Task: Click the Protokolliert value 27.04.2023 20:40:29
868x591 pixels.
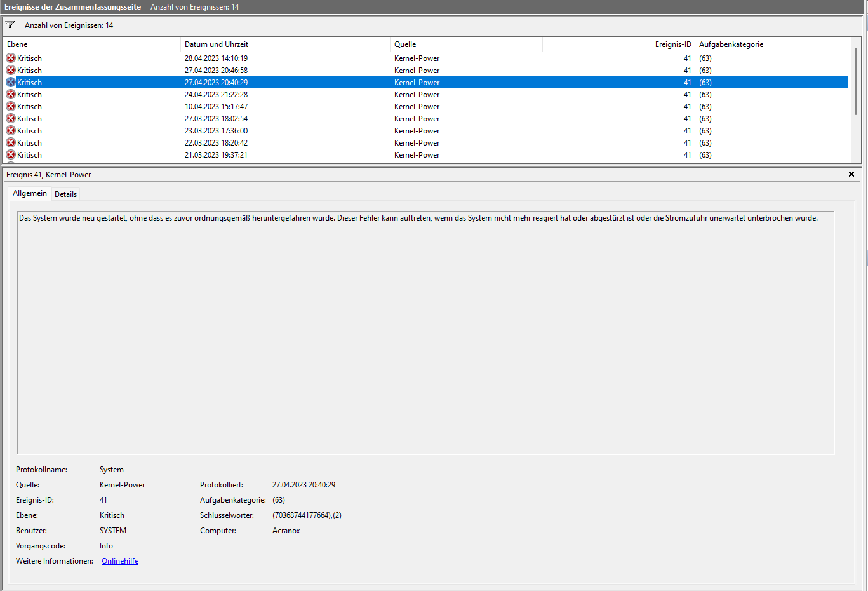Action: click(304, 485)
